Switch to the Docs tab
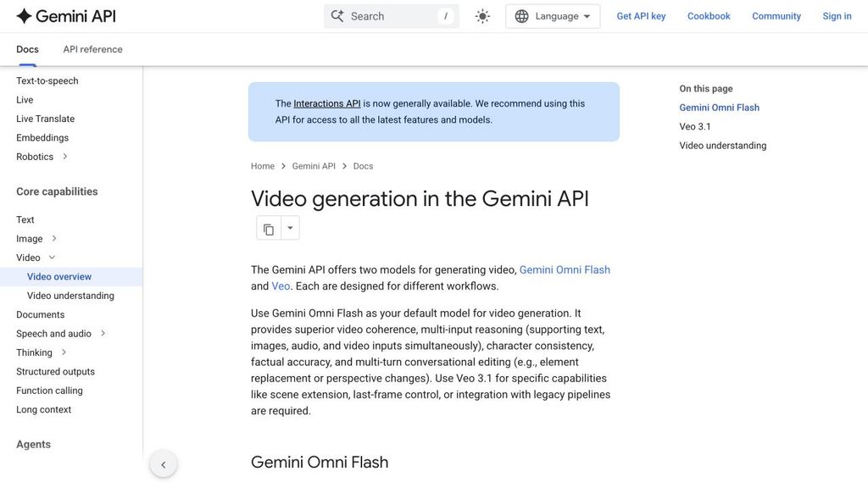This screenshot has width=868, height=488. (x=27, y=49)
